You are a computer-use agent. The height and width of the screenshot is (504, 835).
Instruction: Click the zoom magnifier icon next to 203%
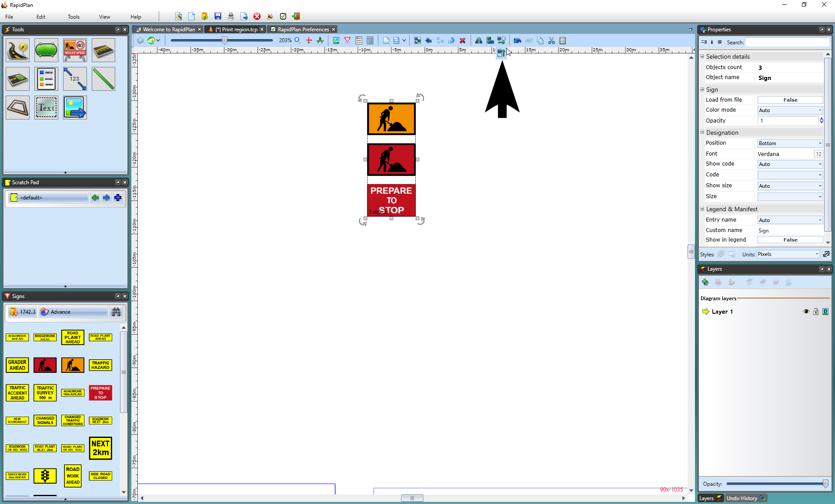297,40
